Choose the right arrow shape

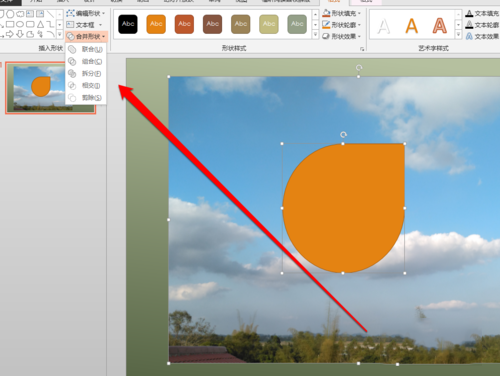(x=10, y=34)
